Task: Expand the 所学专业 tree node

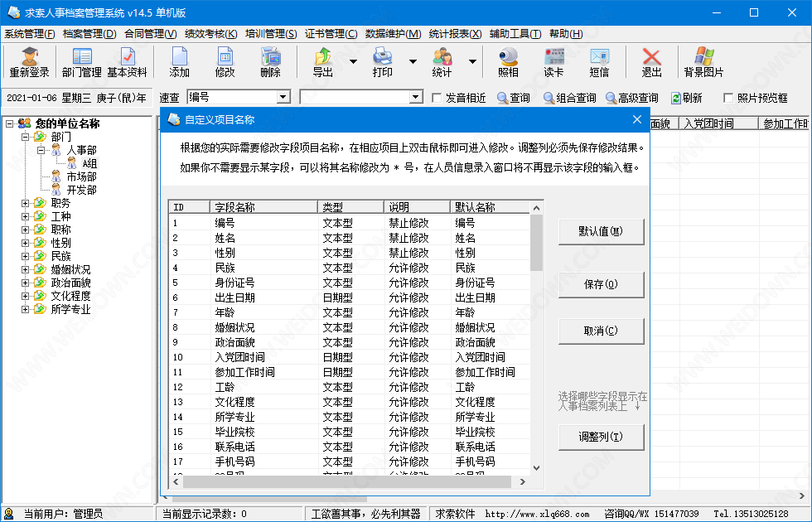Action: (25, 310)
